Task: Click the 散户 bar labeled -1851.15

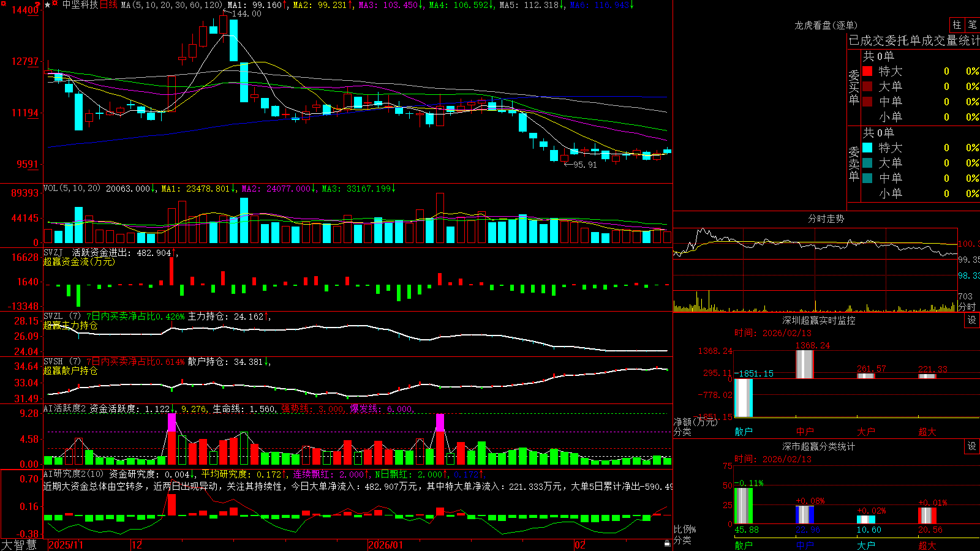Action: click(743, 398)
